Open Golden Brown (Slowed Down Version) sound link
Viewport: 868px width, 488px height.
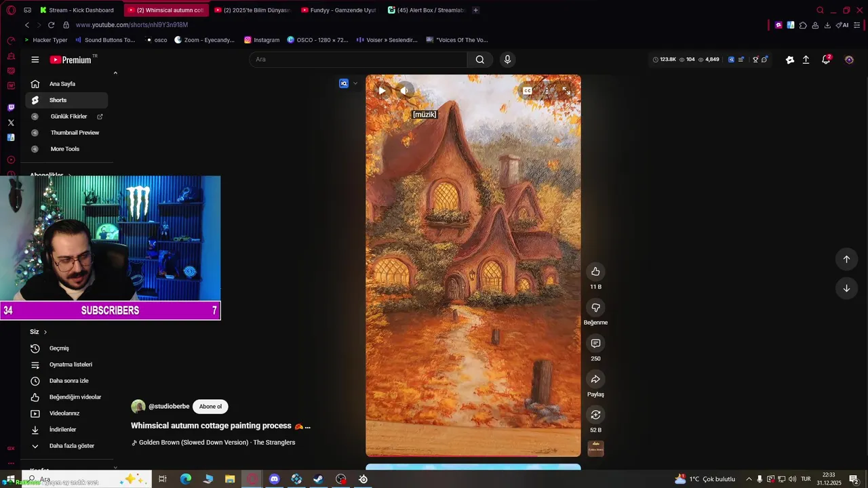coord(217,443)
